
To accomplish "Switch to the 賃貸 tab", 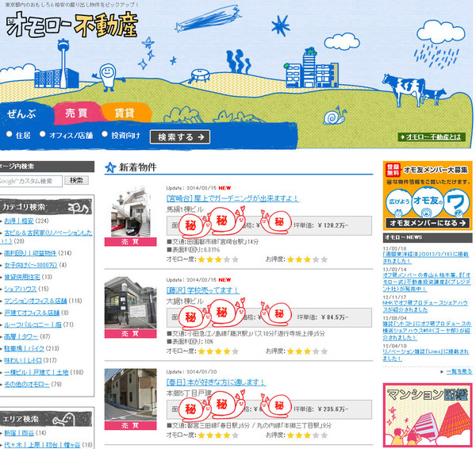I will click(x=125, y=113).
